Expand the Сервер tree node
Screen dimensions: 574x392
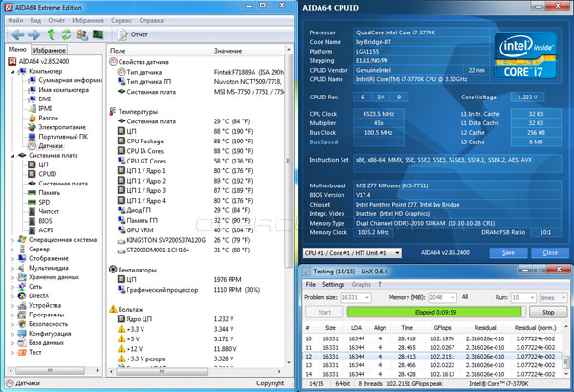(12, 250)
